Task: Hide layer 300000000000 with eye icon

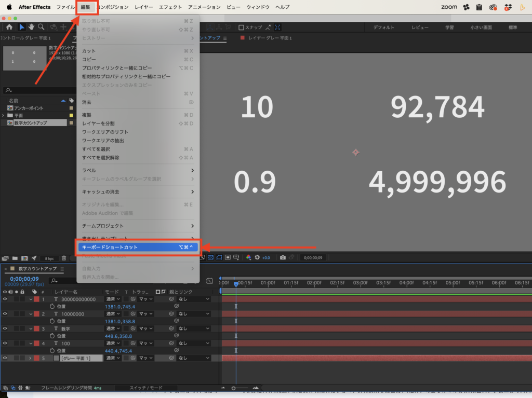Action: coord(5,299)
